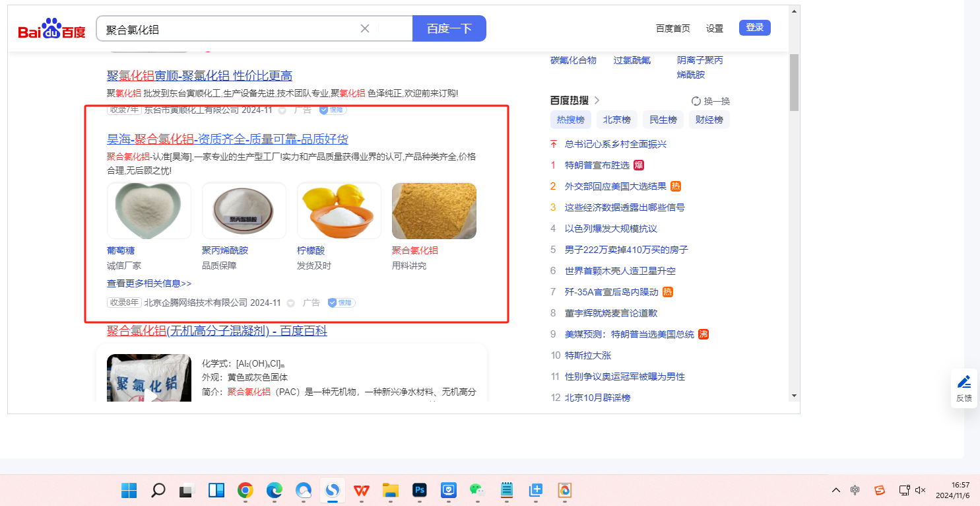Click the muted volume tray icon
The height and width of the screenshot is (506, 980).
pos(921,490)
